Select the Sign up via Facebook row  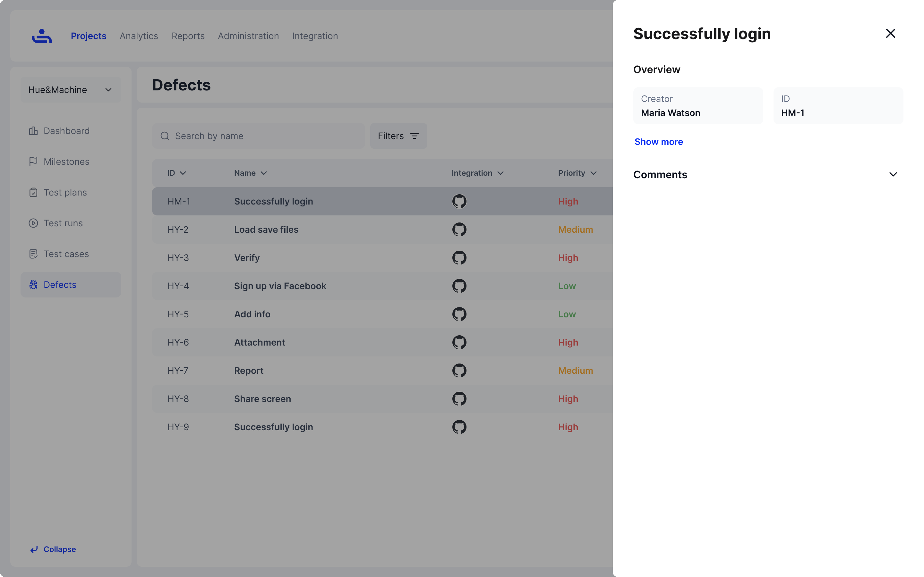(280, 286)
